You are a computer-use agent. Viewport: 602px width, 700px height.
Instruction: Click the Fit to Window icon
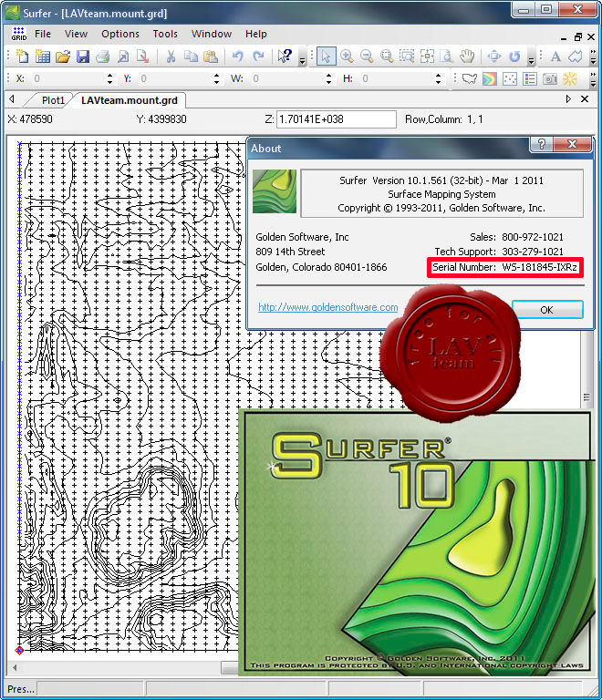[427, 57]
